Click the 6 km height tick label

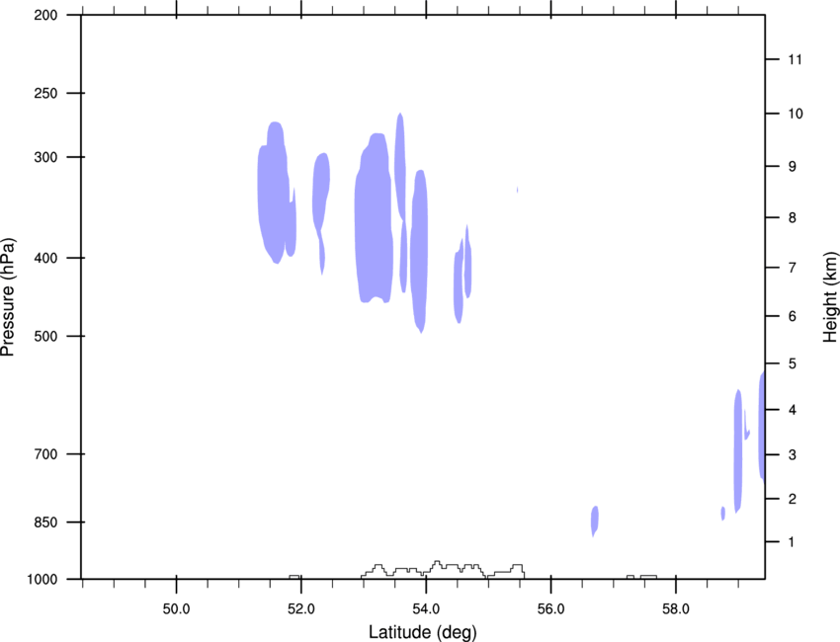793,316
